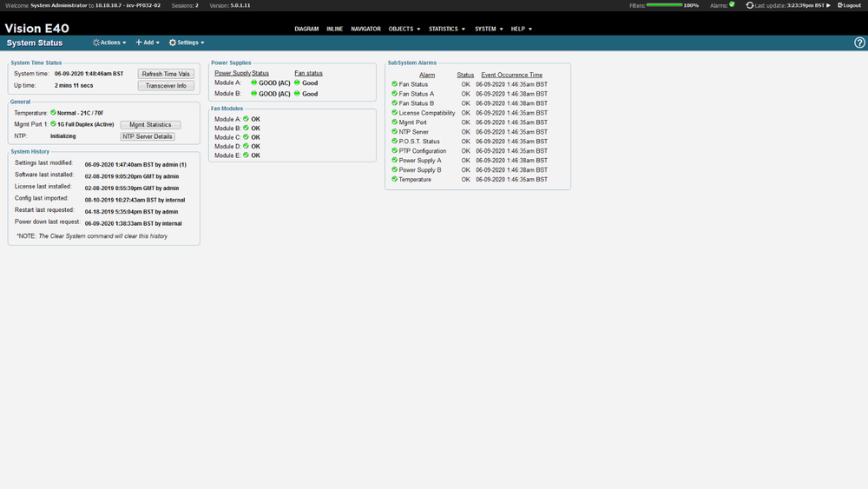Viewport: 868px width, 489px height.
Task: Click the Config last imported timestamp
Action: (x=135, y=200)
